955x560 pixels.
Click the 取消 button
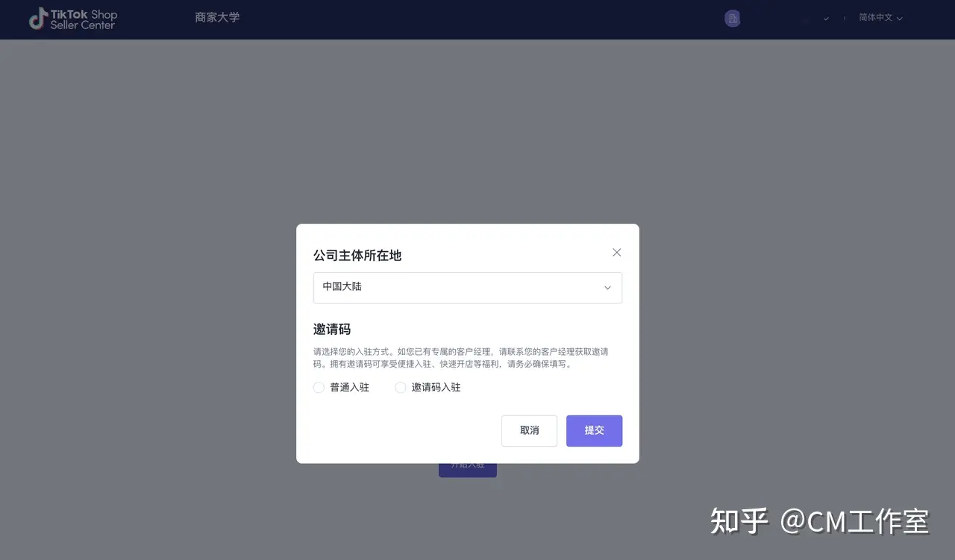[529, 431]
